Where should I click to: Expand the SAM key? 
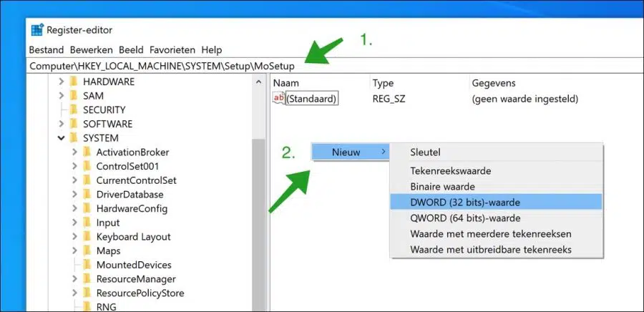pyautogui.click(x=62, y=96)
